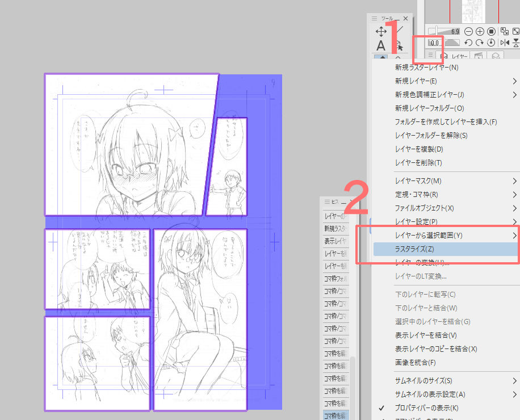Choose レイヤーのLT変換...
Image resolution: width=520 pixels, height=420 pixels.
pyautogui.click(x=421, y=276)
